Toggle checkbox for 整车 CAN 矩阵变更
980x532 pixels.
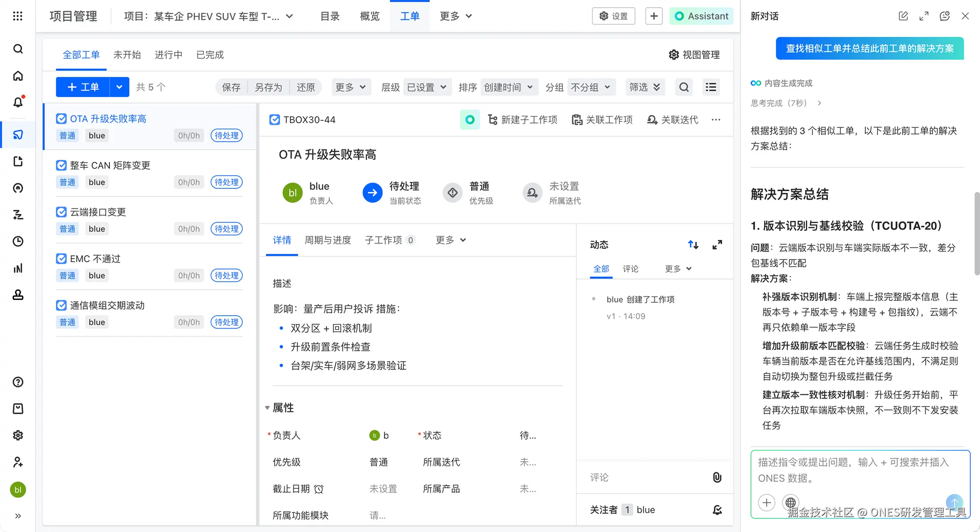[61, 165]
